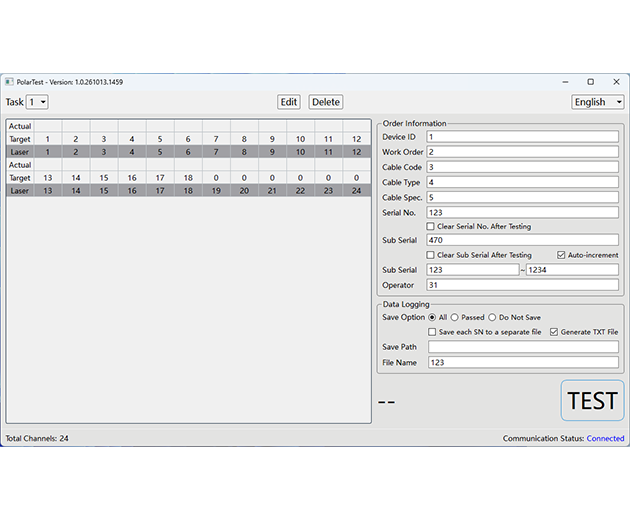
Task: Click the File Name input field
Action: point(523,362)
